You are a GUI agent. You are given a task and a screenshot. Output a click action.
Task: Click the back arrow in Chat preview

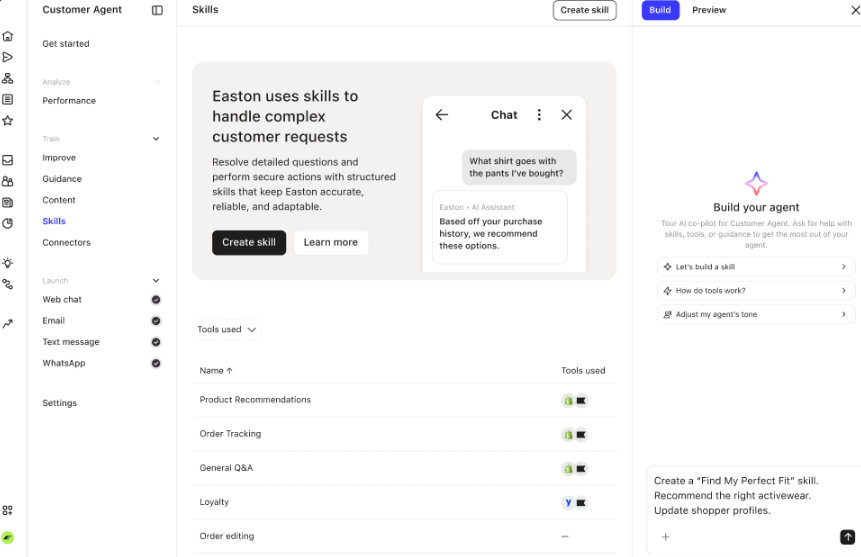pyautogui.click(x=441, y=115)
